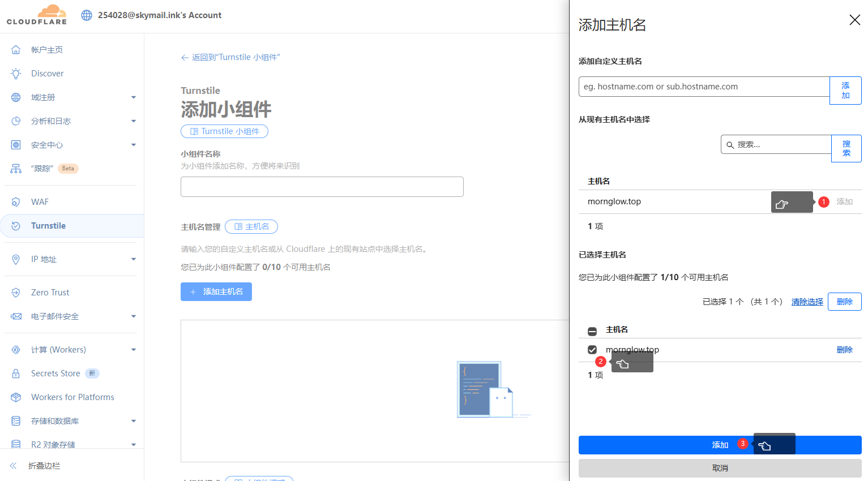Click the account globe icon

point(87,15)
